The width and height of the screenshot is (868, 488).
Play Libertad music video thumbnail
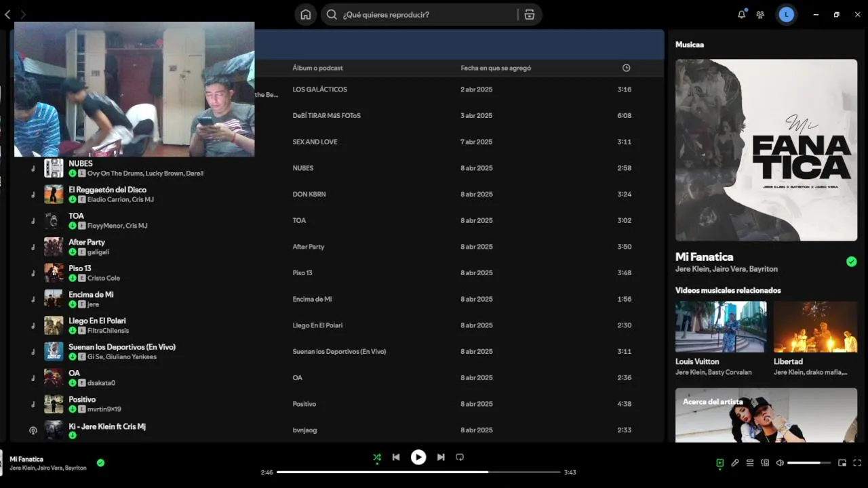(816, 327)
